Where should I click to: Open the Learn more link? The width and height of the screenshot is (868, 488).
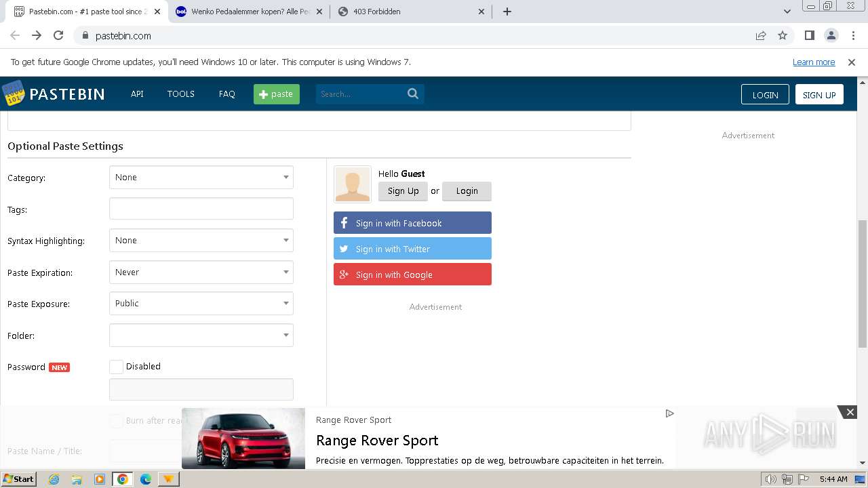[x=814, y=62]
